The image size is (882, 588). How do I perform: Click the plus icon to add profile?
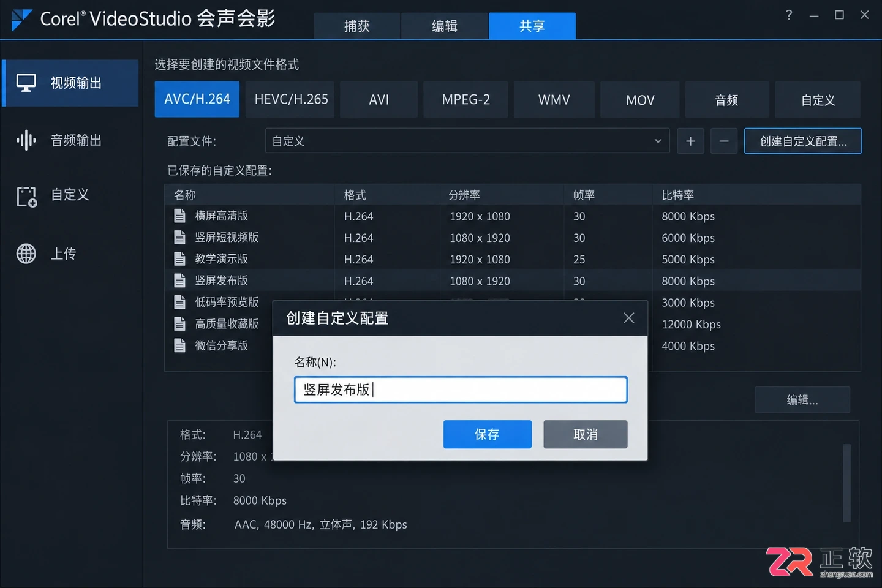point(690,141)
